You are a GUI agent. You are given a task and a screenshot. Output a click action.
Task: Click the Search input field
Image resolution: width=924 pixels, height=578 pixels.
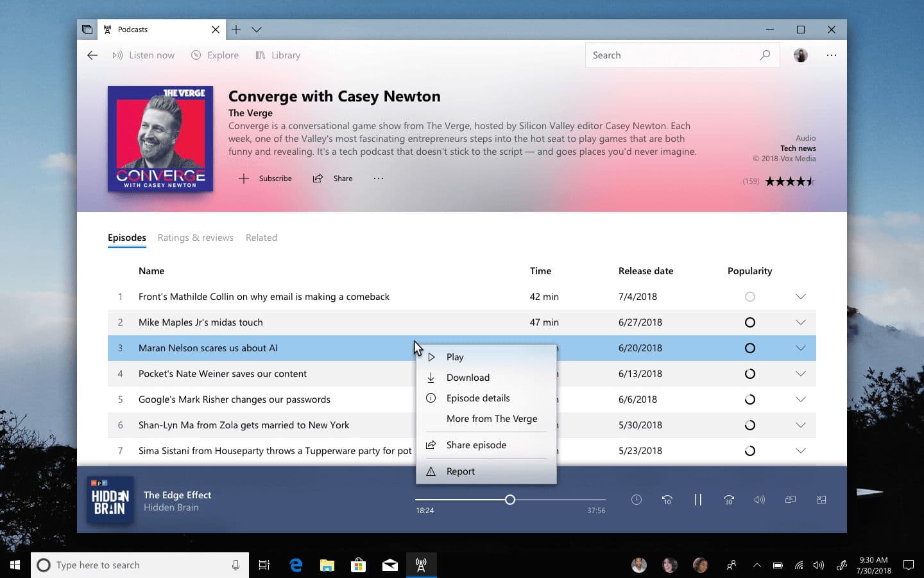click(x=682, y=55)
